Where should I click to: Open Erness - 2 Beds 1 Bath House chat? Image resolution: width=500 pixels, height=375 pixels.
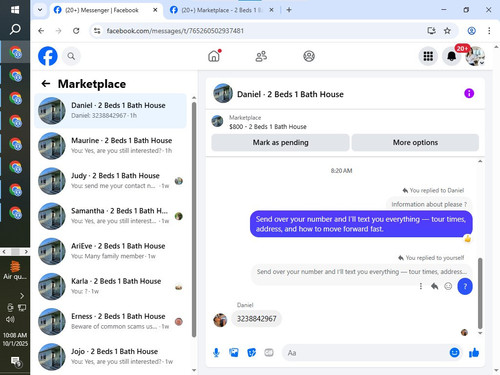(110, 321)
